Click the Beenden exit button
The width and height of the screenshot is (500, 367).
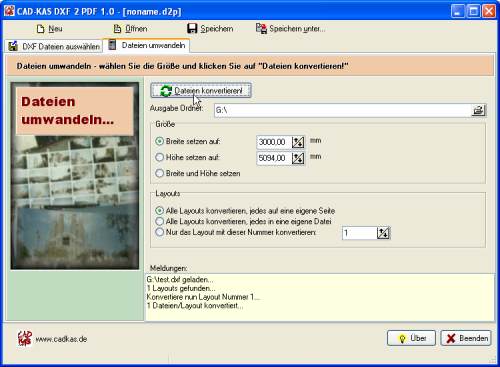click(466, 338)
